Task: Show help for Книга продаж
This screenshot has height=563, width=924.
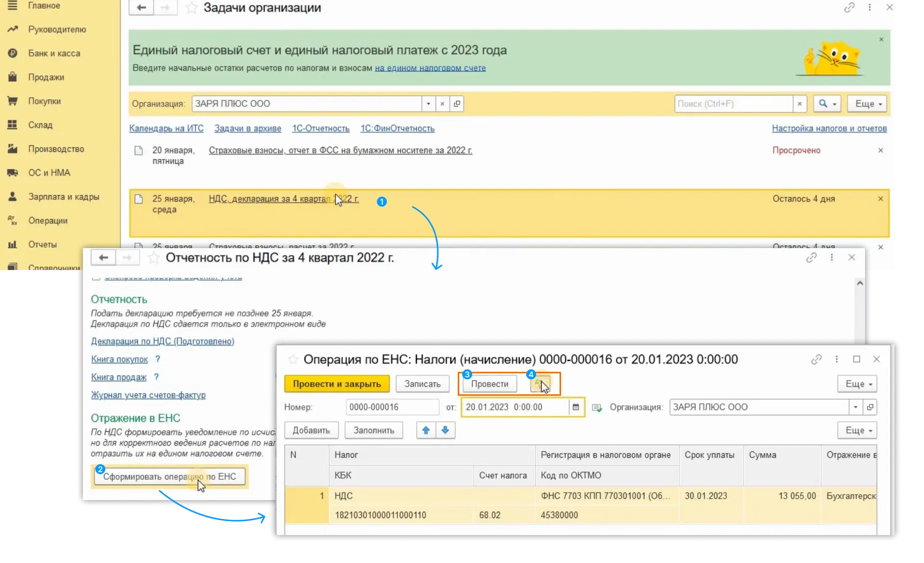Action: pos(156,377)
